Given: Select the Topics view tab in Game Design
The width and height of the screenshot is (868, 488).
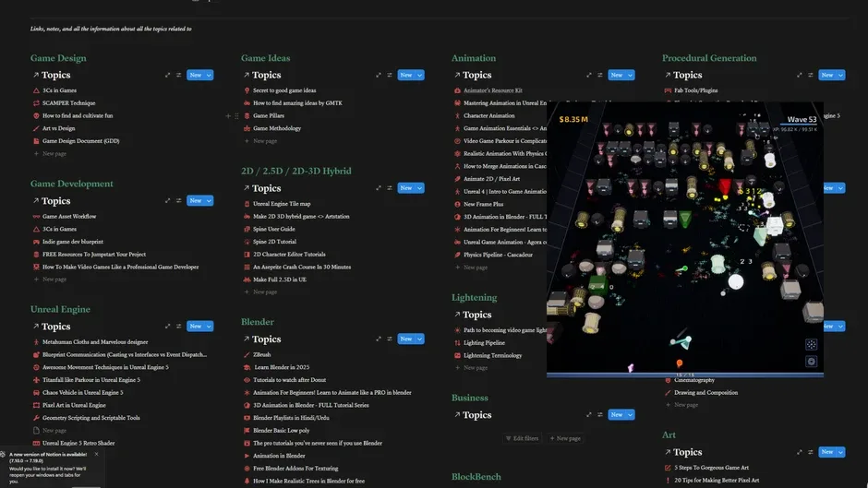Looking at the screenshot, I should (x=52, y=75).
